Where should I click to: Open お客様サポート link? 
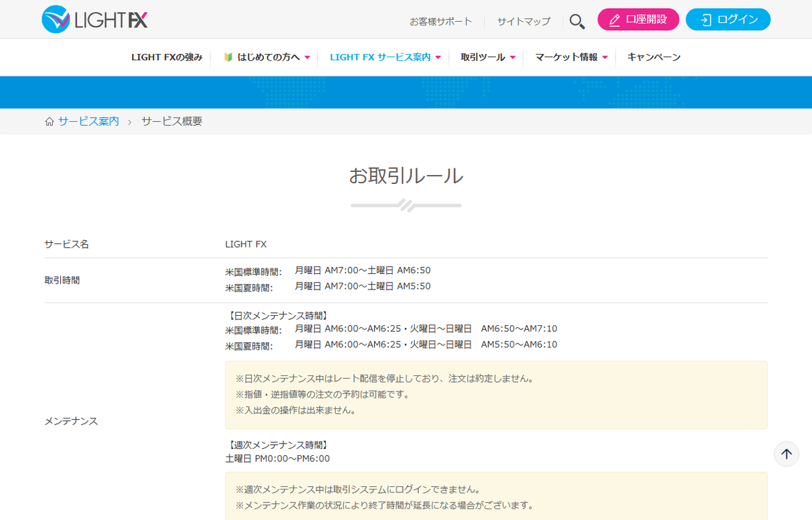pyautogui.click(x=441, y=21)
